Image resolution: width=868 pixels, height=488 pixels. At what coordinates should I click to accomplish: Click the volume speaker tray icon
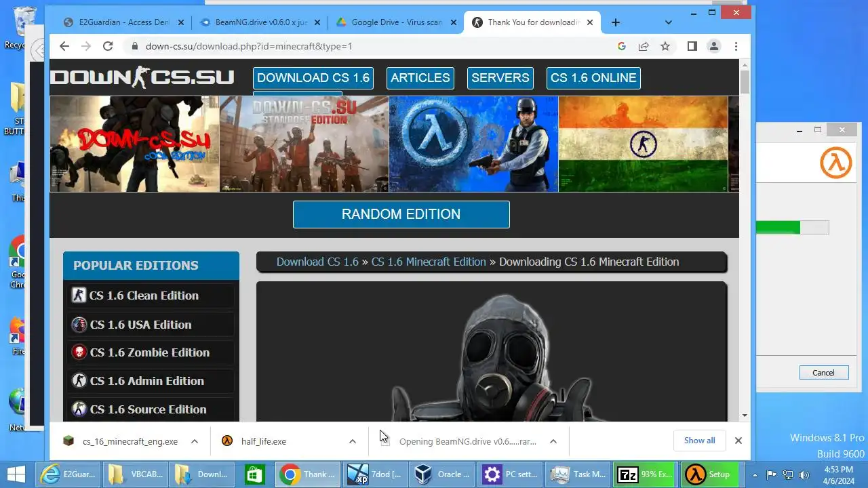pyautogui.click(x=805, y=474)
